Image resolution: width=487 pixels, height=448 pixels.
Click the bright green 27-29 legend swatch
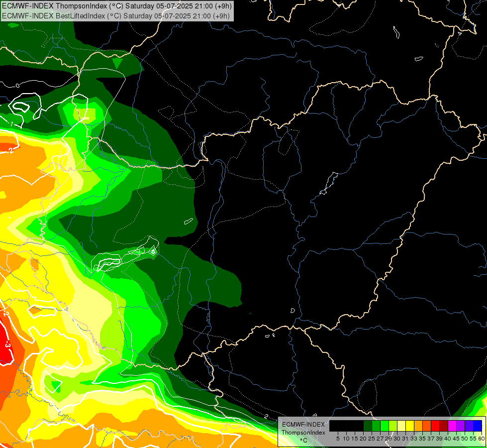pyautogui.click(x=385, y=426)
